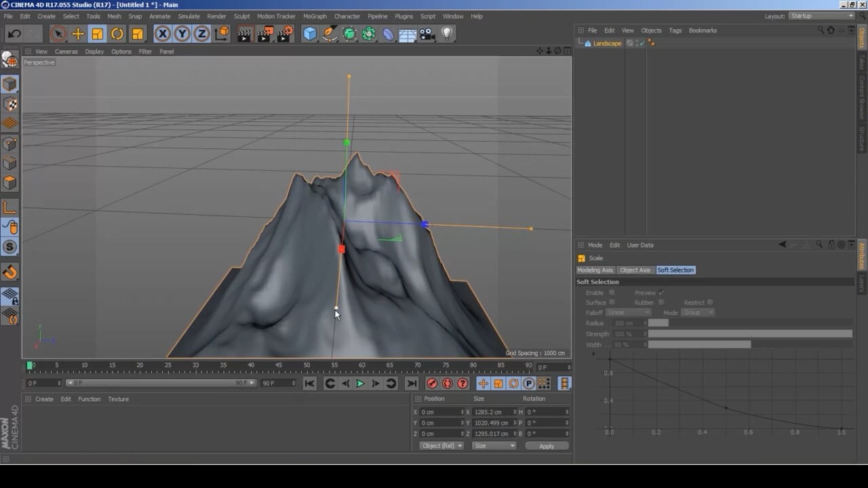
Task: Toggle the Z axis lock icon
Action: click(201, 33)
